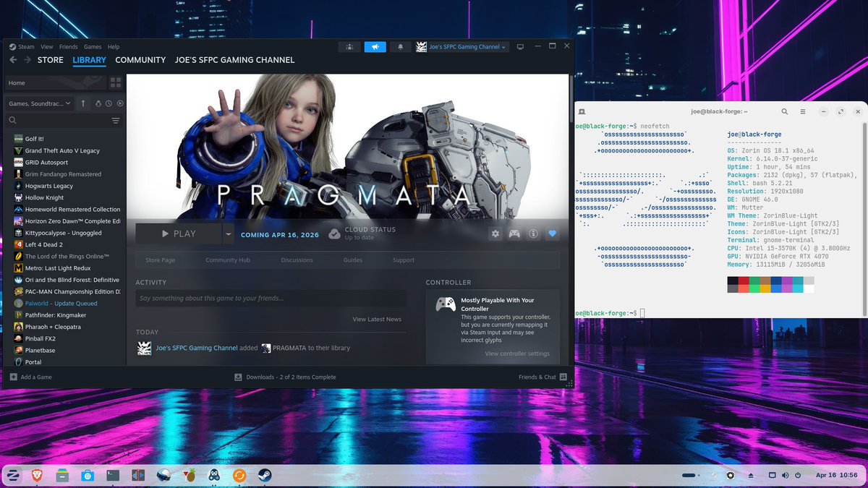Click the activity 'Say something' input box
The width and height of the screenshot is (868, 488).
271,298
